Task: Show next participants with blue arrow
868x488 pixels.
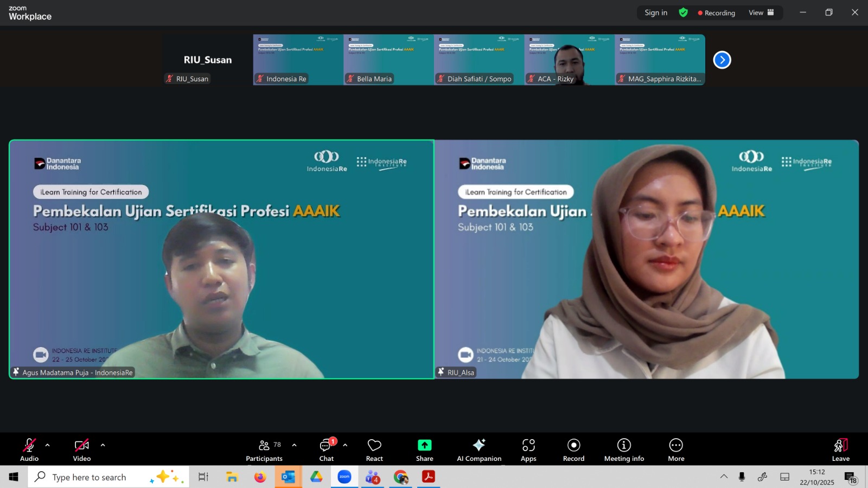Action: pyautogui.click(x=722, y=60)
